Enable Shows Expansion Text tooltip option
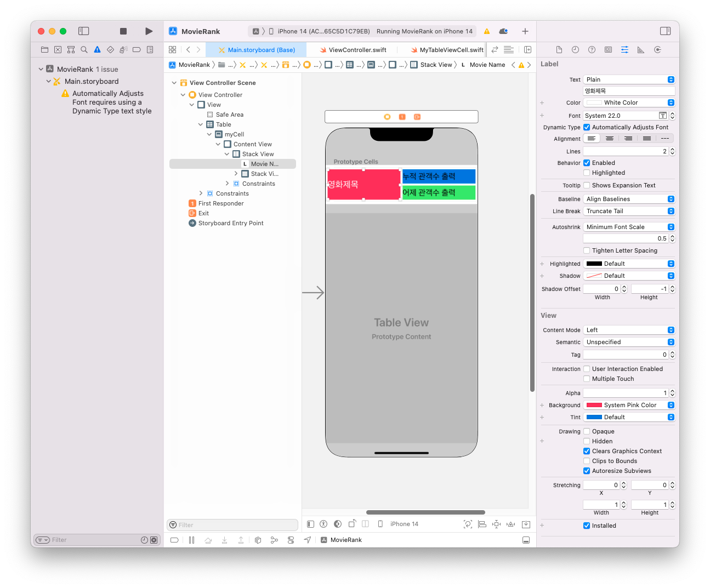This screenshot has width=710, height=588. click(587, 185)
